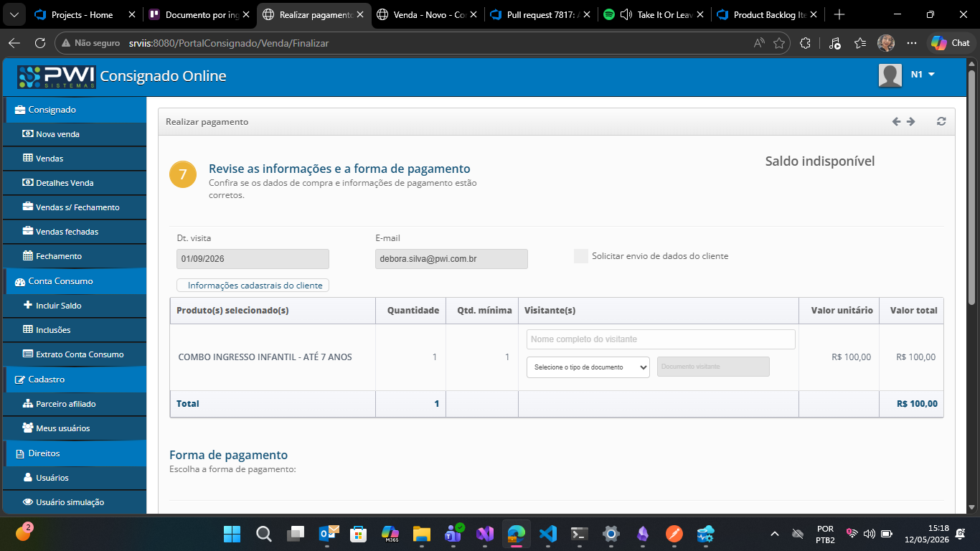The width and height of the screenshot is (980, 551).
Task: Open a new browser tab
Action: 840,14
